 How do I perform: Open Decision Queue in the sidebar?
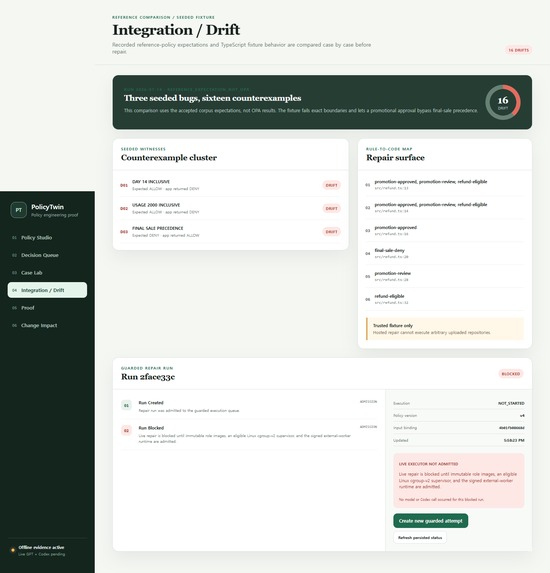(x=47, y=255)
